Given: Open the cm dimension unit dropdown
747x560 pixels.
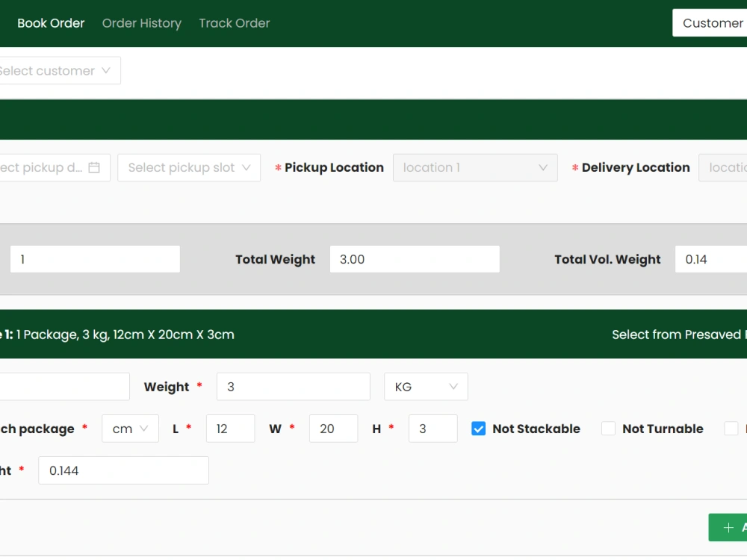Looking at the screenshot, I should coord(130,429).
